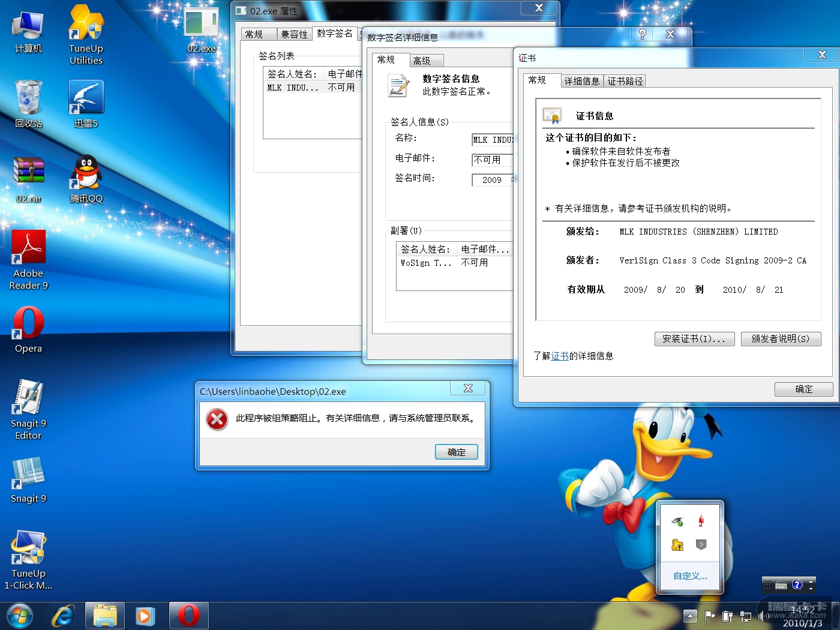840x630 pixels.
Task: Select the WoSign T... countersignature row
Action: [455, 263]
